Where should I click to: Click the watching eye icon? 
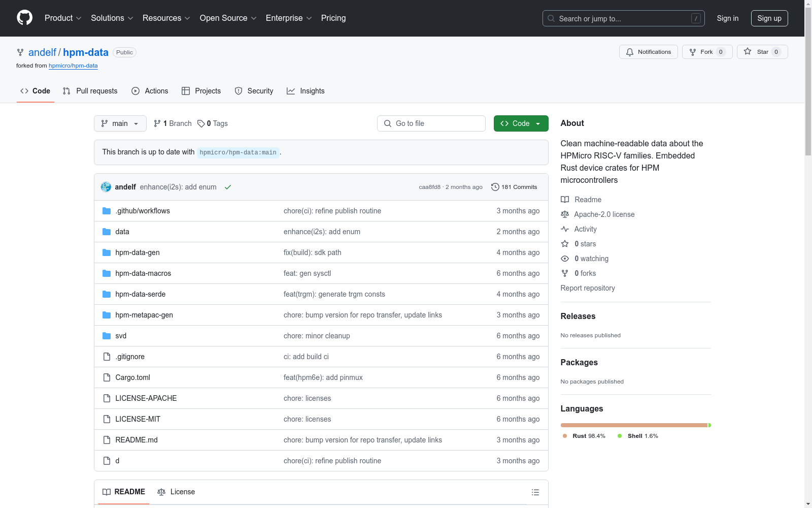[565, 259]
